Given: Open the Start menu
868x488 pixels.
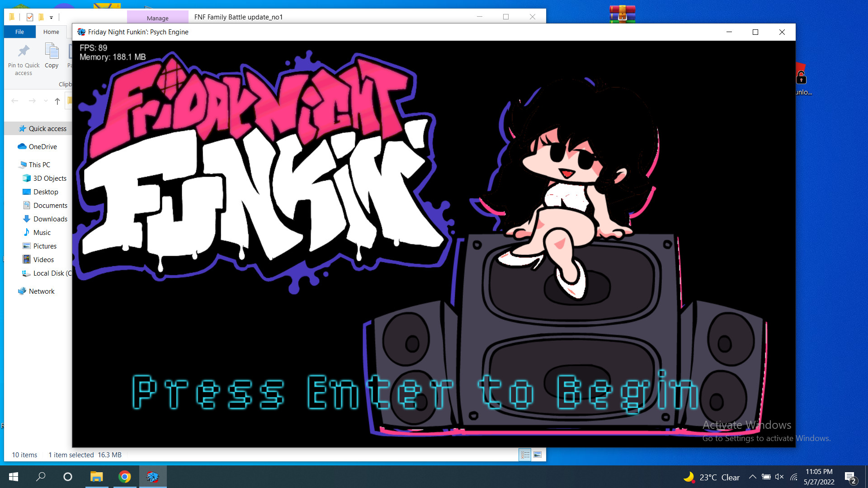Looking at the screenshot, I should point(13,477).
